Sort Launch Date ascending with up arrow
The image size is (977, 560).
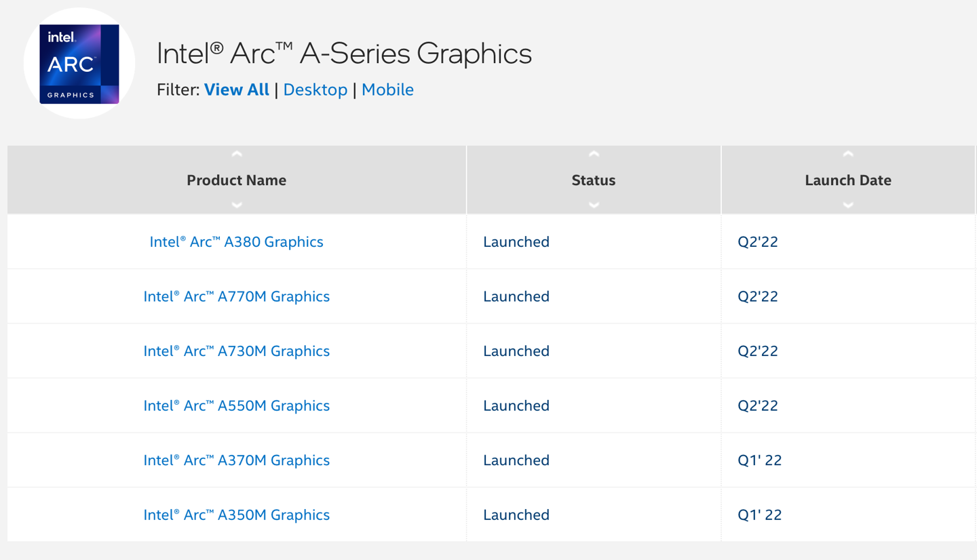coord(848,155)
